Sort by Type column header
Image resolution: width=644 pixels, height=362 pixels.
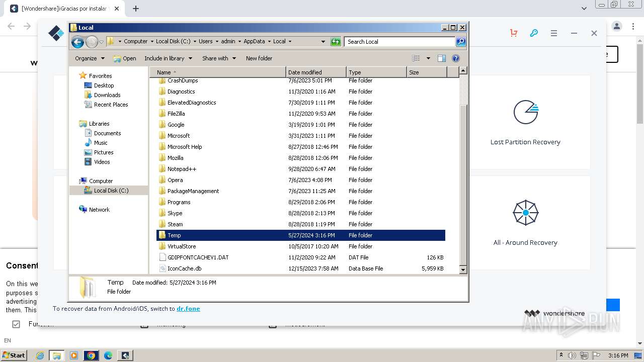tap(376, 72)
